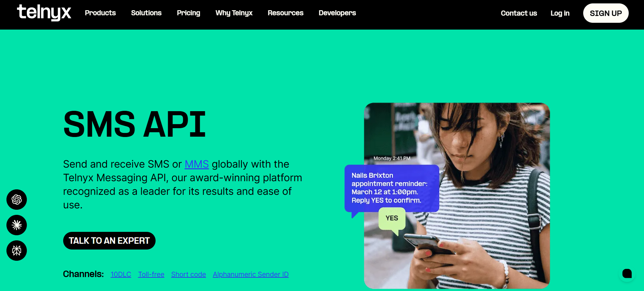
Task: Open the ChatGPT icon button on left
Action: coord(17,200)
